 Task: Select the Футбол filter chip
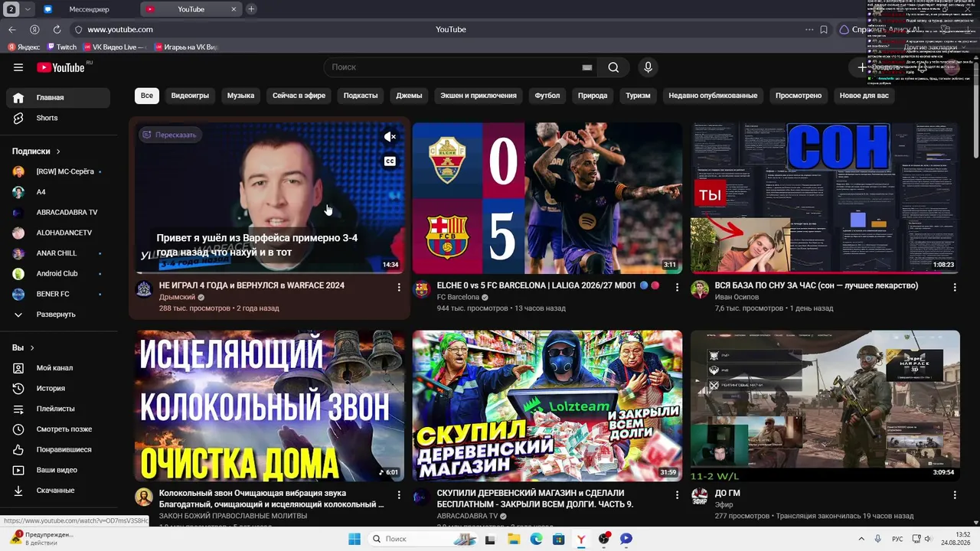[547, 96]
